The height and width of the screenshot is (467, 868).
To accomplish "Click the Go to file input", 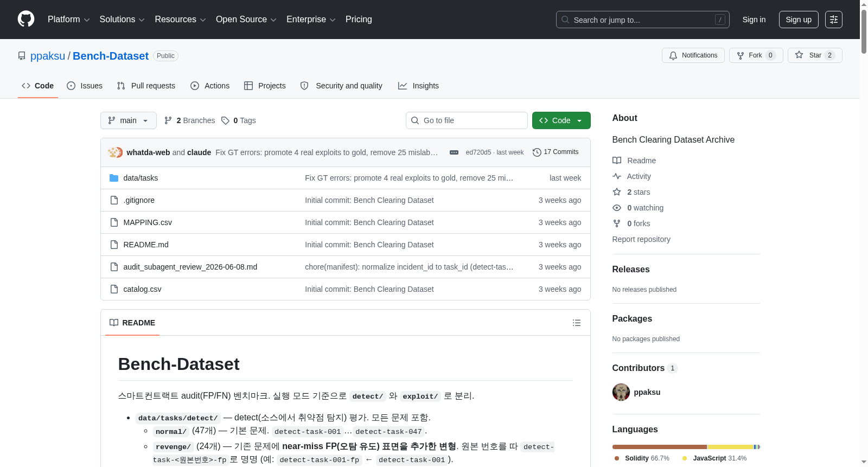I will (x=467, y=120).
